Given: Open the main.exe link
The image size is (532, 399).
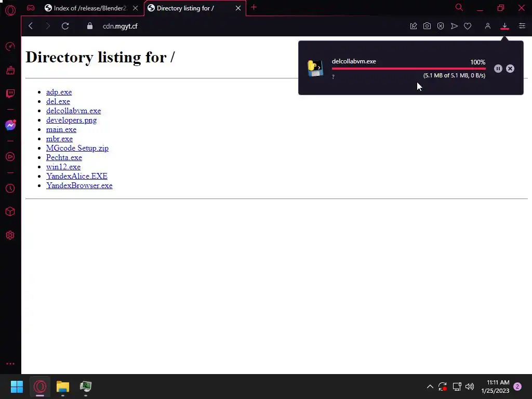Looking at the screenshot, I should [61, 129].
